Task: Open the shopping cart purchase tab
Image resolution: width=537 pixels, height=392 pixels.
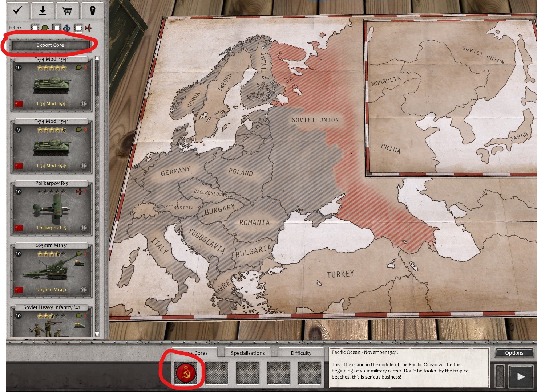Action: (67, 10)
